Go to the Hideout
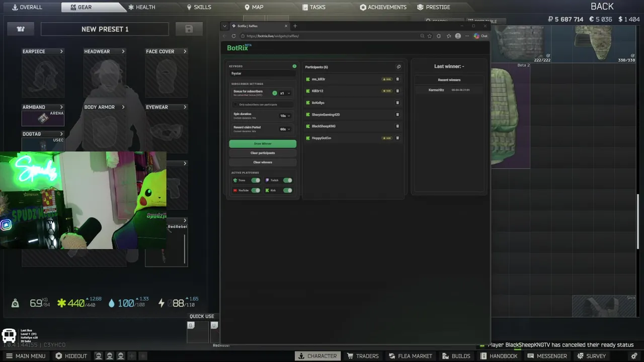This screenshot has height=362, width=644. 71,356
